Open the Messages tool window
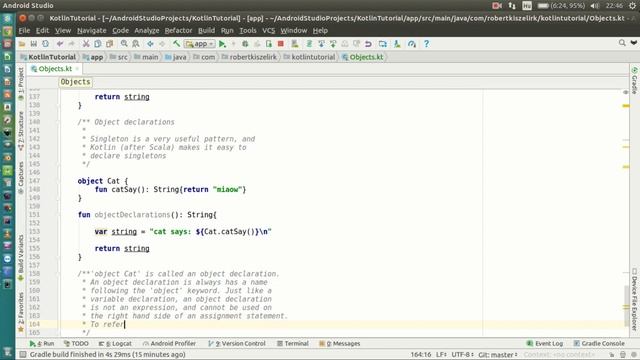This screenshot has width=640, height=360. 340,344
